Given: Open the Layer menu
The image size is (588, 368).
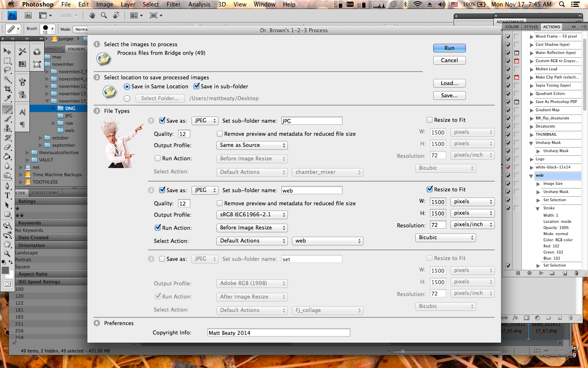Looking at the screenshot, I should click(x=128, y=4).
